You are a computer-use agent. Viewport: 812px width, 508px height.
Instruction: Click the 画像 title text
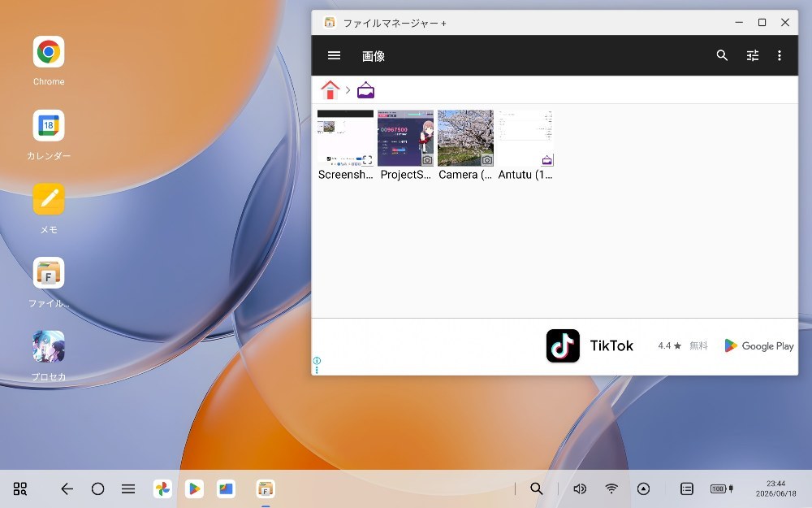click(x=374, y=56)
